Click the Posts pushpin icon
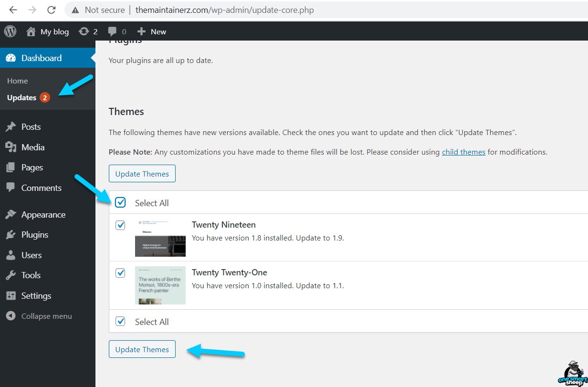The width and height of the screenshot is (588, 387). [x=11, y=127]
